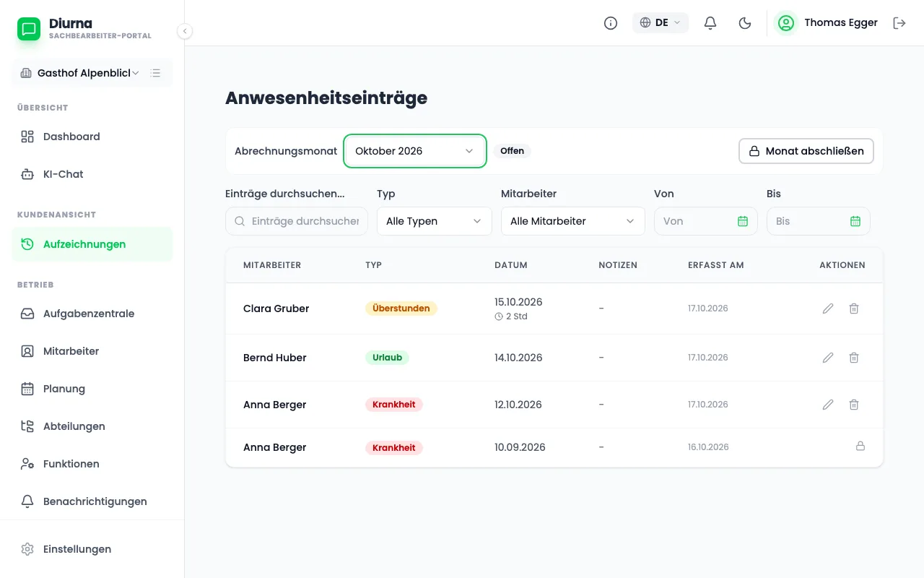The width and height of the screenshot is (924, 578).
Task: Open Einstellungen at the sidebar bottom
Action: click(92, 549)
